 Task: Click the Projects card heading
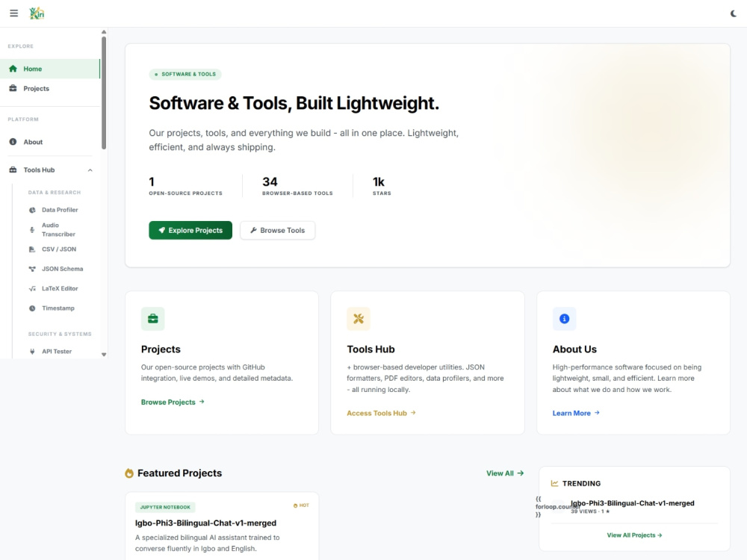coord(161,349)
